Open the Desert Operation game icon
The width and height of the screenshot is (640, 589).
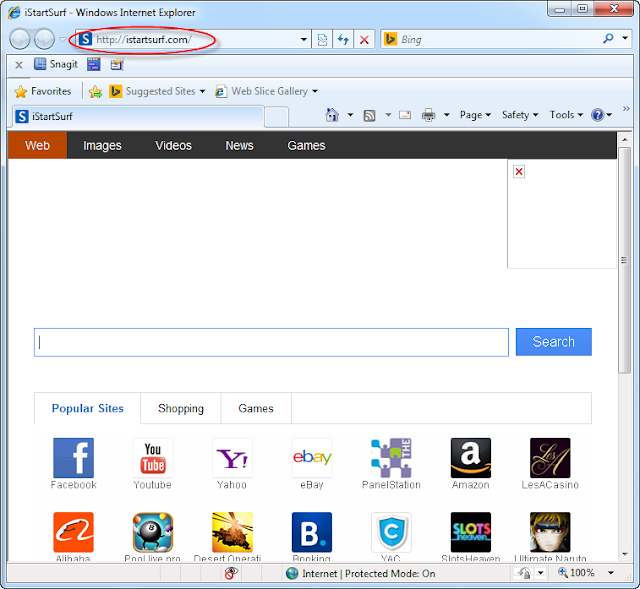[232, 532]
